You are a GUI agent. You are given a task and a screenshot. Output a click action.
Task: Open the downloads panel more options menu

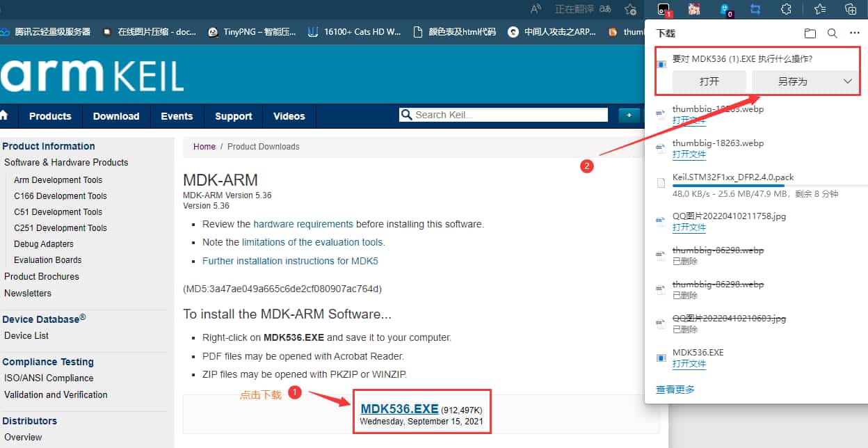(855, 33)
